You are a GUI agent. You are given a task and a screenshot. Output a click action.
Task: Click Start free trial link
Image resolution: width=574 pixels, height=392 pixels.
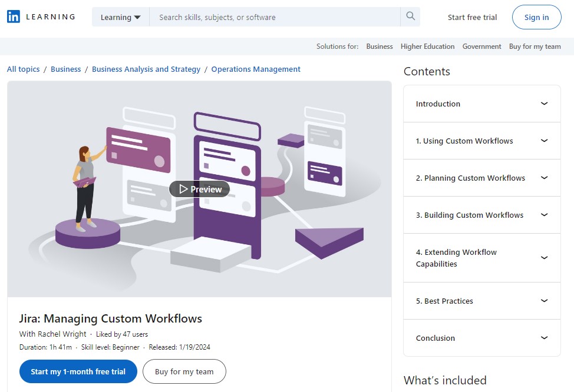(472, 17)
